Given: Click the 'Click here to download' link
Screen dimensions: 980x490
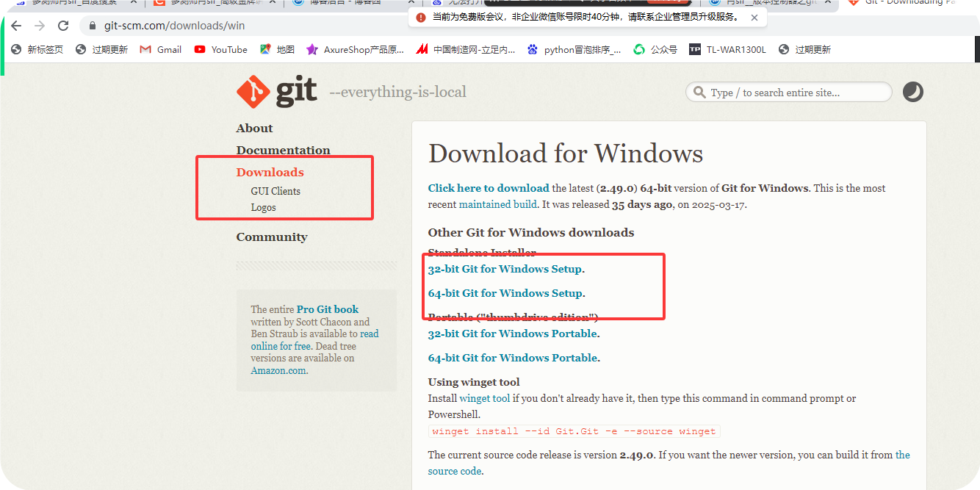Looking at the screenshot, I should click(489, 188).
